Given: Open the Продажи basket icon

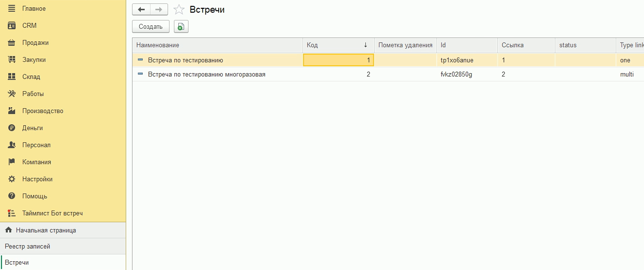Looking at the screenshot, I should (x=12, y=43).
